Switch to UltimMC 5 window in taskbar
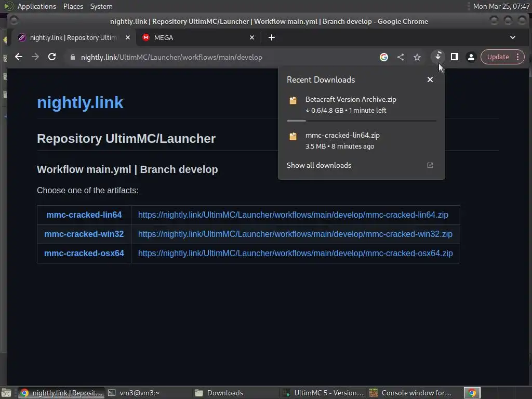The height and width of the screenshot is (399, 532). 323,393
